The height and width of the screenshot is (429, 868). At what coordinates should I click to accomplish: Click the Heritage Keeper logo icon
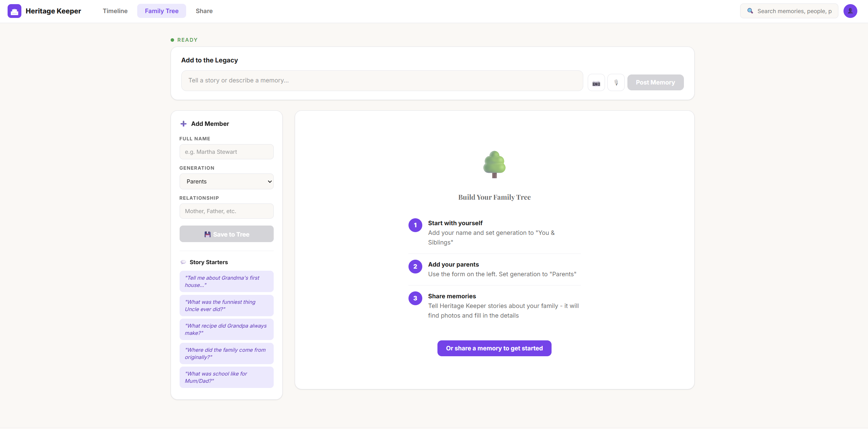point(14,11)
